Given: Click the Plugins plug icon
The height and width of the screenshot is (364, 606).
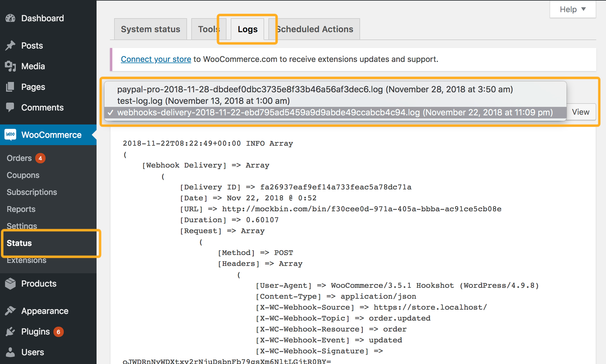Looking at the screenshot, I should (10, 332).
